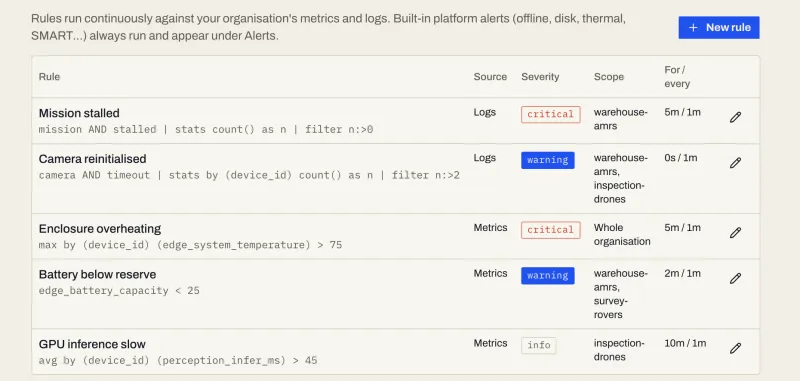Click the critical badge on Enclosure overheating
The height and width of the screenshot is (381, 800).
pos(551,230)
